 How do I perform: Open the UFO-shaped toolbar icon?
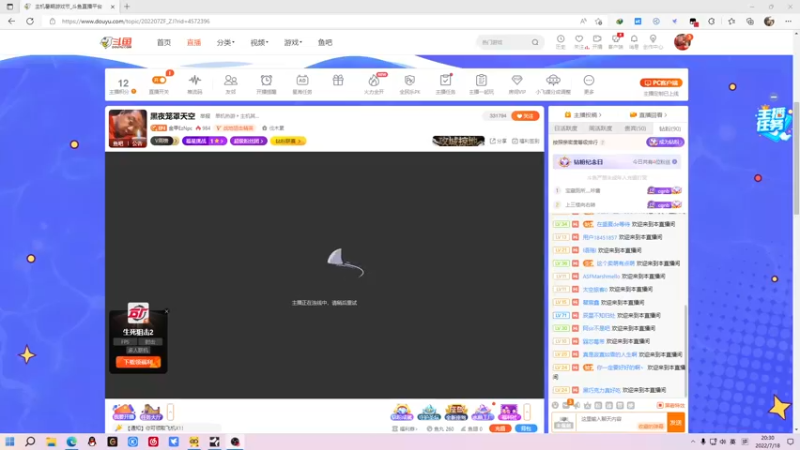click(553, 80)
